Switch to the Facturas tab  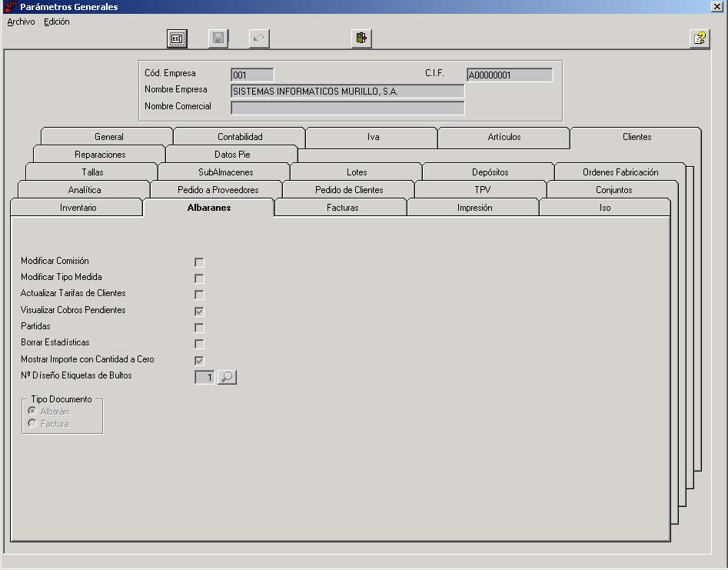coord(342,207)
